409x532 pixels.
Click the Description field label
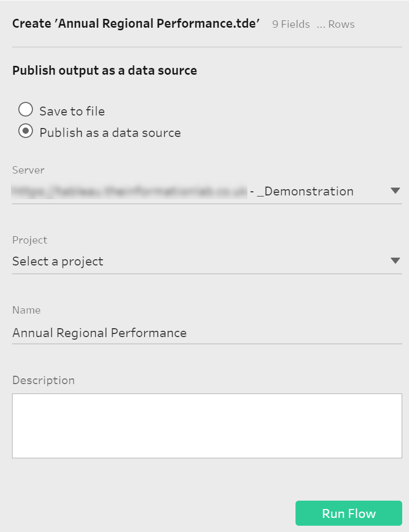[x=43, y=380]
